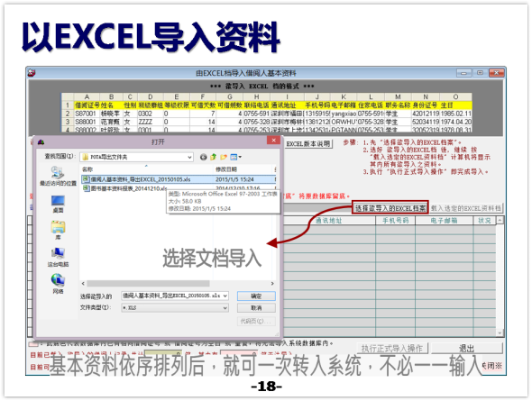Screen dimensions: 532x401
Task: Open 网络 in the dialog sidebar
Action: (58, 284)
